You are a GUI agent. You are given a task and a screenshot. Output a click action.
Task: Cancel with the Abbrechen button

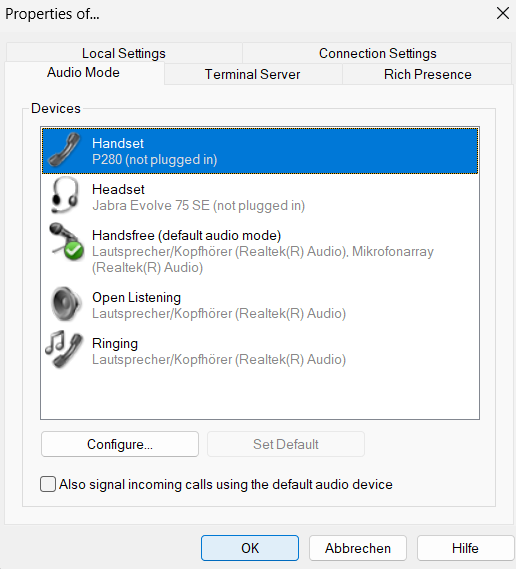point(358,548)
